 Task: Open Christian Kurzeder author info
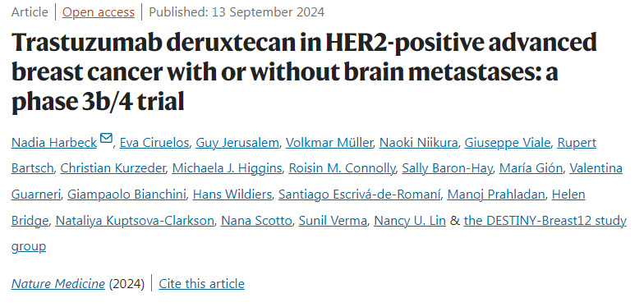click(x=113, y=168)
